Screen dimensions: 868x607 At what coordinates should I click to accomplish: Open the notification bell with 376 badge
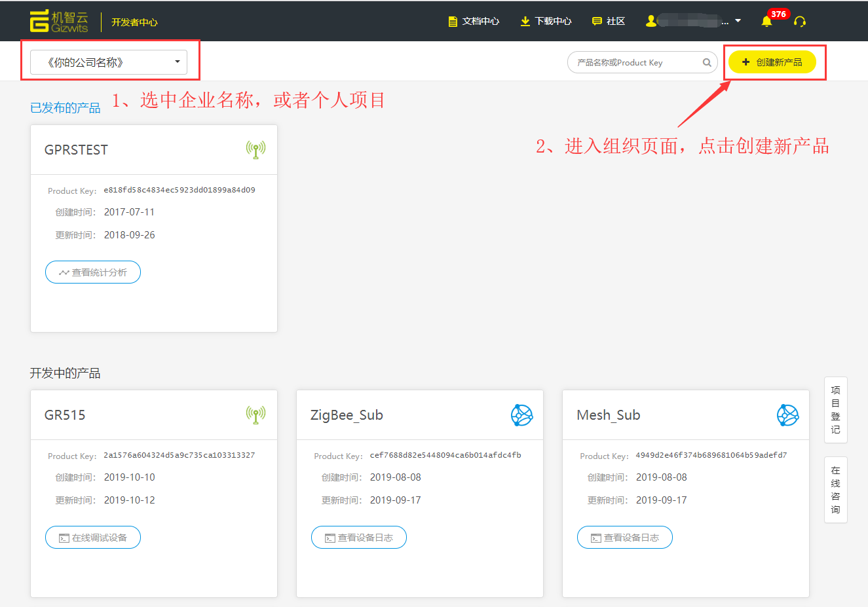[x=766, y=22]
